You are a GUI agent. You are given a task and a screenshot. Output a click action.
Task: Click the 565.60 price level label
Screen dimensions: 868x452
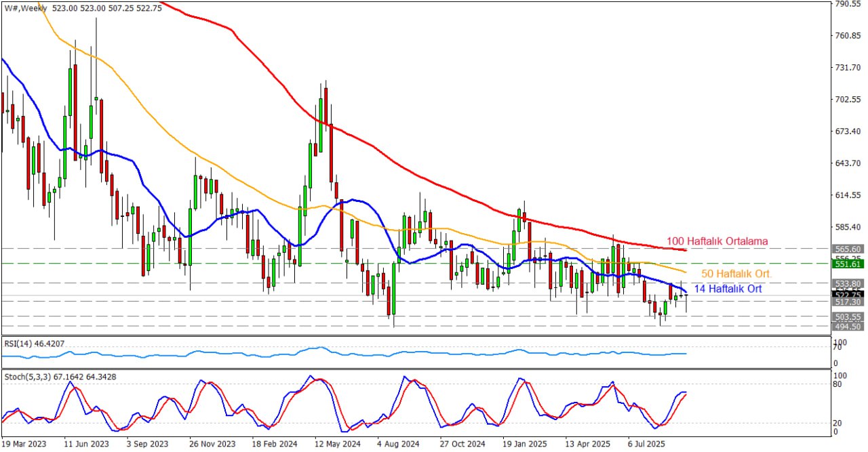click(x=847, y=249)
